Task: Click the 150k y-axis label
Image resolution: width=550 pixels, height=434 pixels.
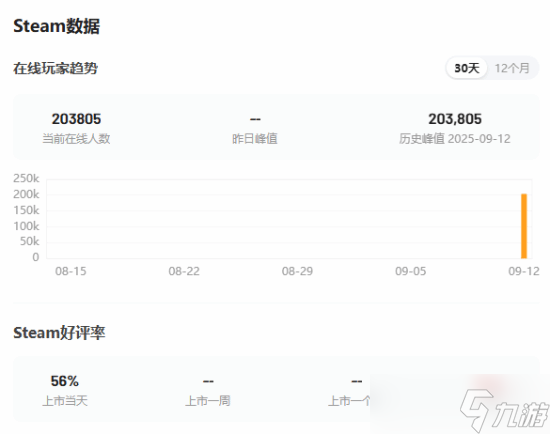Action: click(x=26, y=210)
